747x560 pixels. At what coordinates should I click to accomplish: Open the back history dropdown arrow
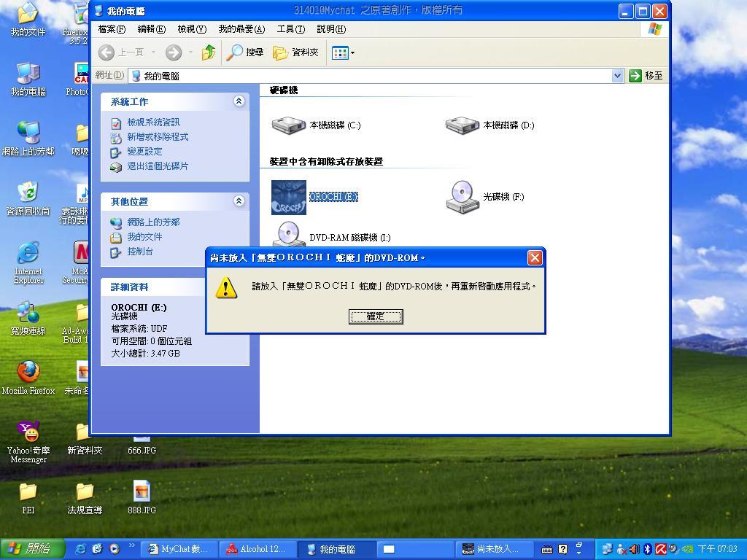(x=153, y=52)
